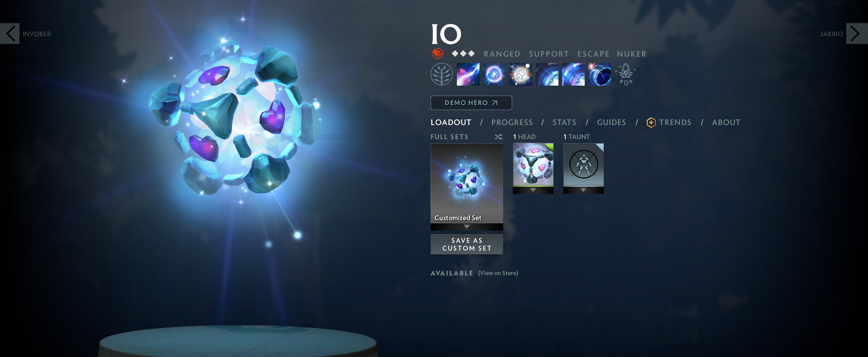Click the Demo Hero button
This screenshot has width=868, height=357.
pos(471,103)
